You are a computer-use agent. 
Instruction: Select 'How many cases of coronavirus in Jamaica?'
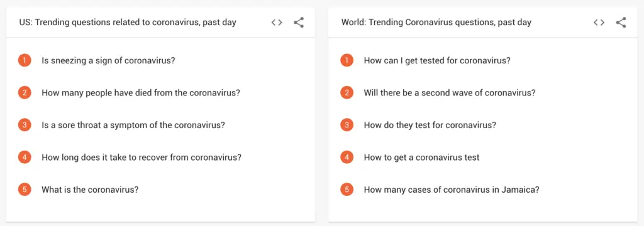pyautogui.click(x=452, y=190)
